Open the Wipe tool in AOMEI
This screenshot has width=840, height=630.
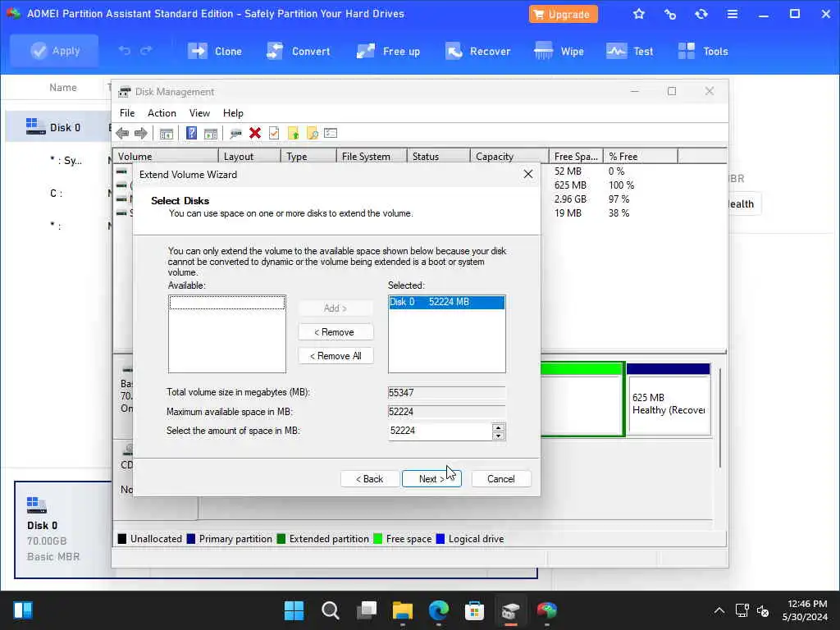(x=559, y=52)
